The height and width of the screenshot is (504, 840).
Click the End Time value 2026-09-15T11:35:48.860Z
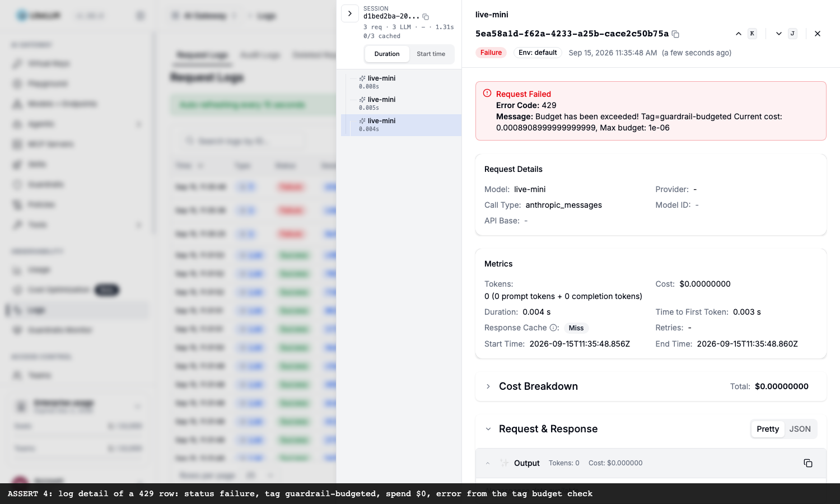click(x=747, y=344)
